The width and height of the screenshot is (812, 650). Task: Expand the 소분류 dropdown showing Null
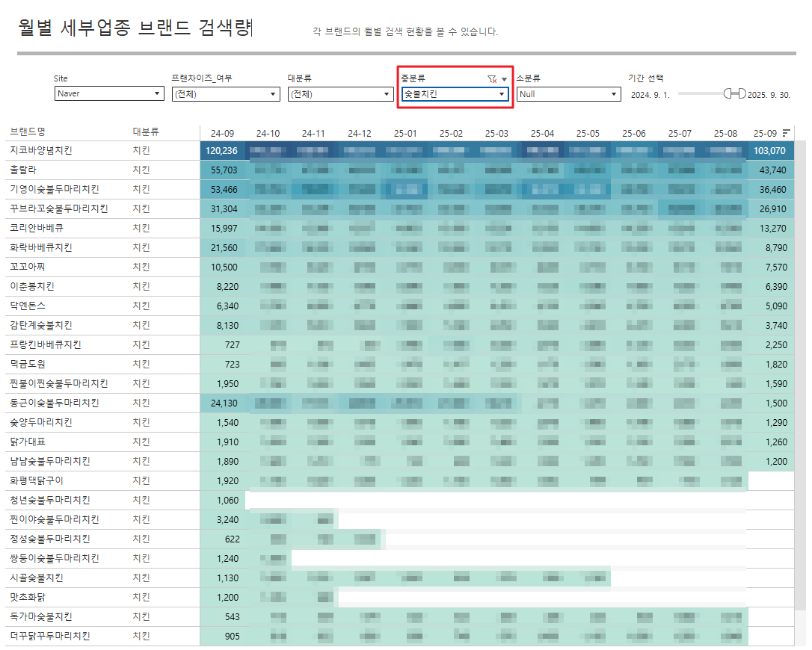point(569,94)
